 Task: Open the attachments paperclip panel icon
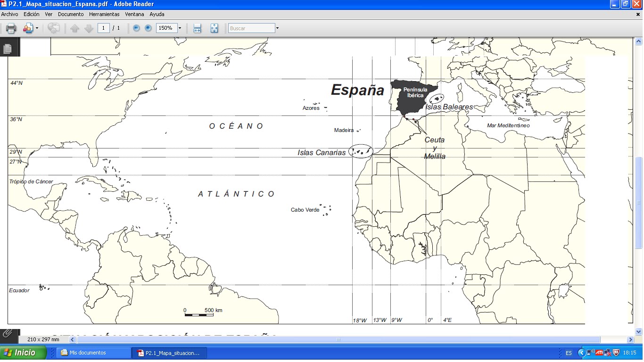coord(8,334)
